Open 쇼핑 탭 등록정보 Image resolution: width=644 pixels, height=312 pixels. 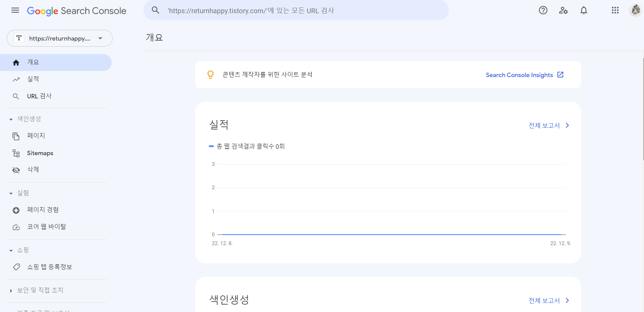click(56, 267)
